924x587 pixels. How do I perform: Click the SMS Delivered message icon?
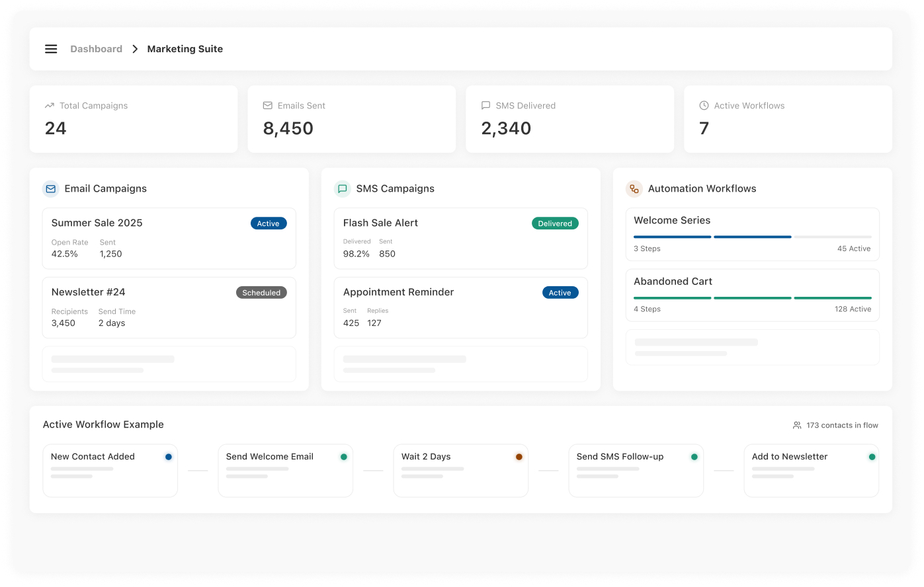486,106
